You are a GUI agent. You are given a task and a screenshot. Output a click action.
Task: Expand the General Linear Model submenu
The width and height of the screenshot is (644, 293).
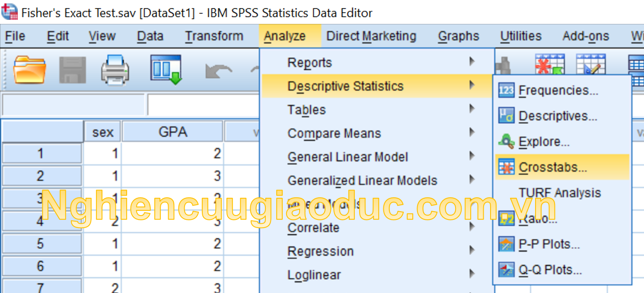coord(348,157)
